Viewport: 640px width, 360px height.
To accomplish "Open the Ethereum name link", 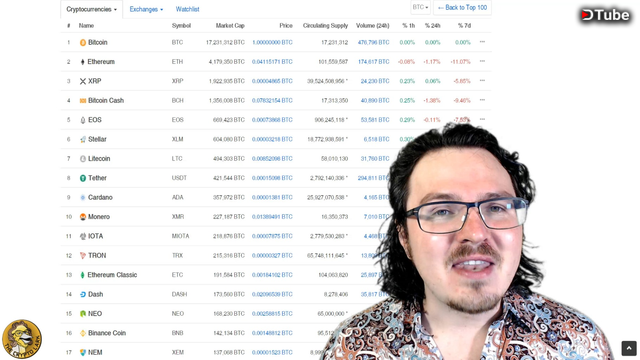I will (x=101, y=62).
